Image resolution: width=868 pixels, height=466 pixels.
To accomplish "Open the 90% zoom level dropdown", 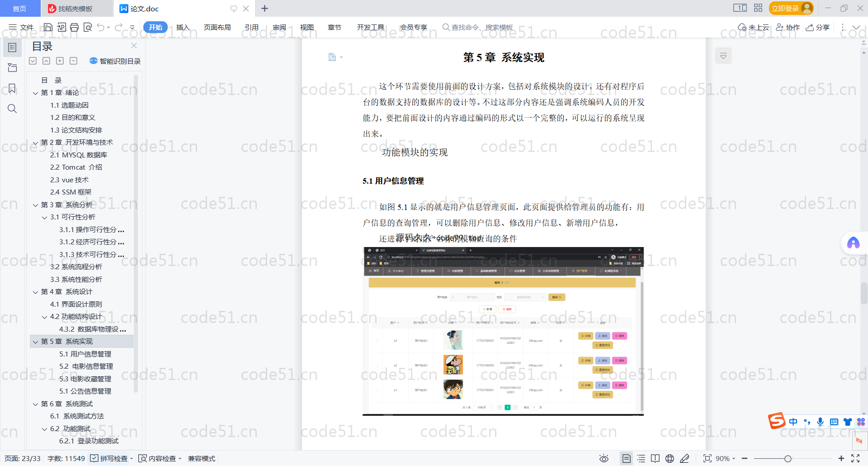I will (x=725, y=458).
